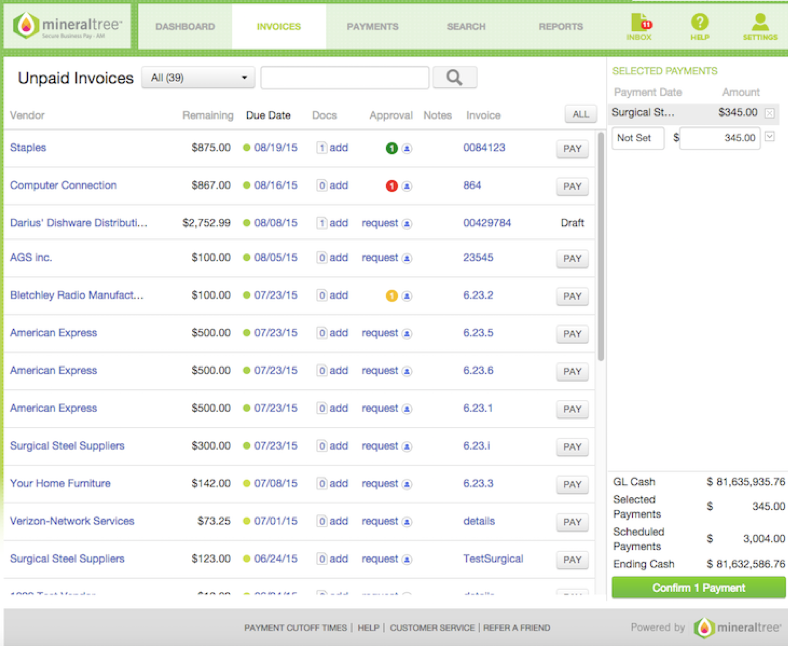This screenshot has width=788, height=646.
Task: Open the Search tab
Action: (x=466, y=27)
